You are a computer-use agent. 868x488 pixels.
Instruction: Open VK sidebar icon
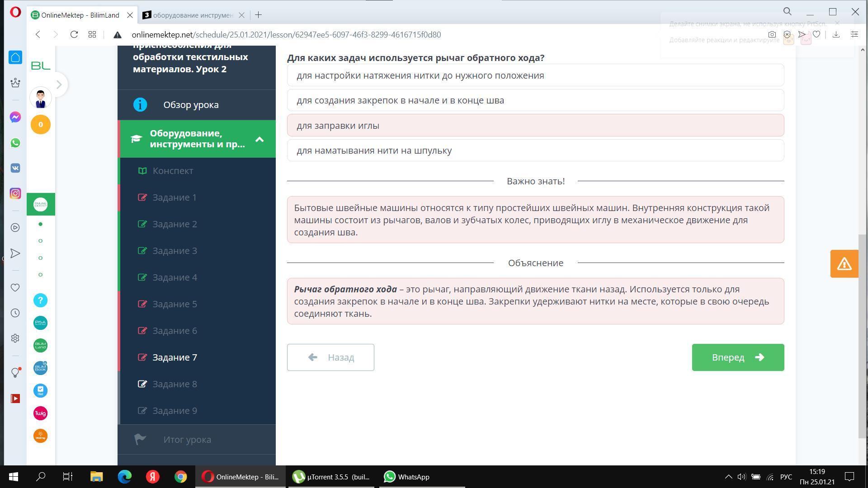tap(15, 168)
